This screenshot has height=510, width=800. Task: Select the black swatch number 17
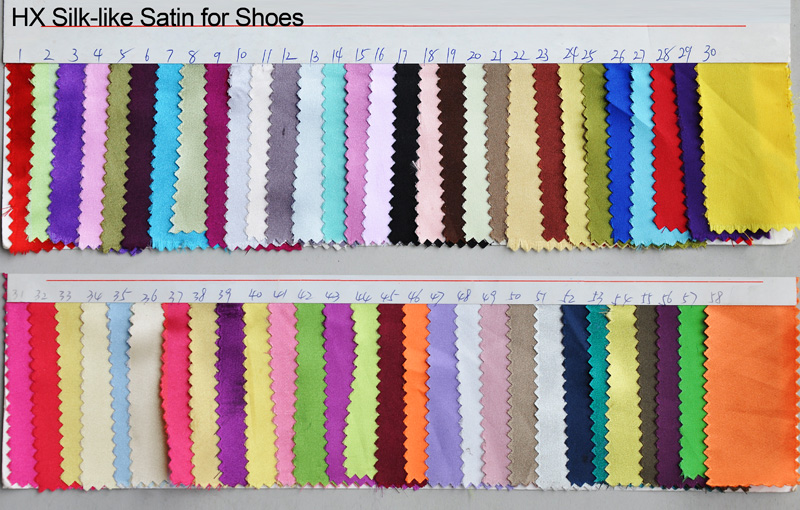point(406,153)
